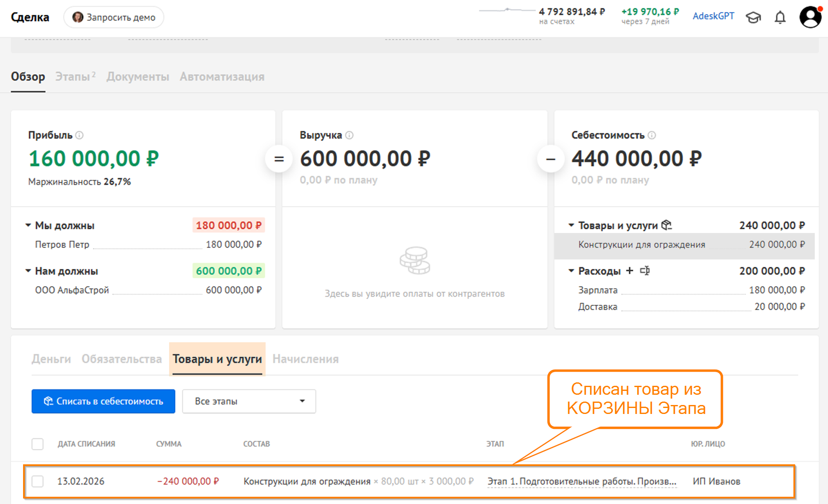828x504 pixels.
Task: Check the select-all checkbox in table header
Action: point(38,444)
